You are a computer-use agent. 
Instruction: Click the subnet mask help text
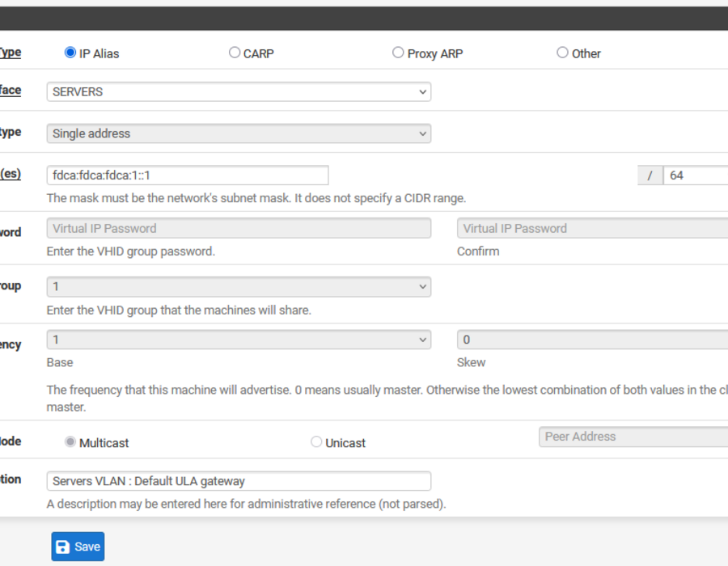pyautogui.click(x=256, y=198)
